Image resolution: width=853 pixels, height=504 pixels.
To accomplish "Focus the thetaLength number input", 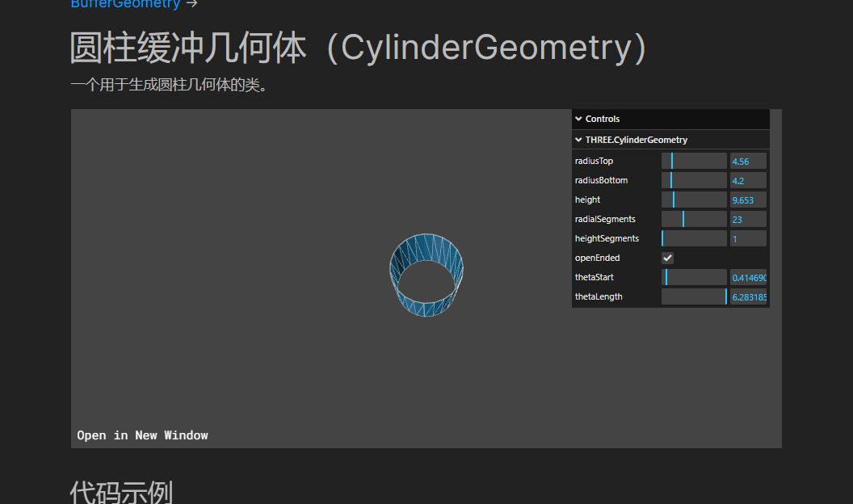I will coord(747,296).
